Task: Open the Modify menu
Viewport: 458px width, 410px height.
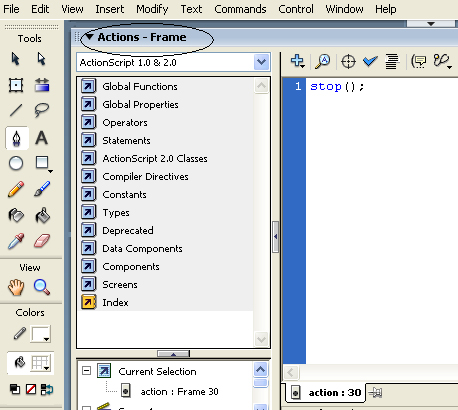Action: 152,9
